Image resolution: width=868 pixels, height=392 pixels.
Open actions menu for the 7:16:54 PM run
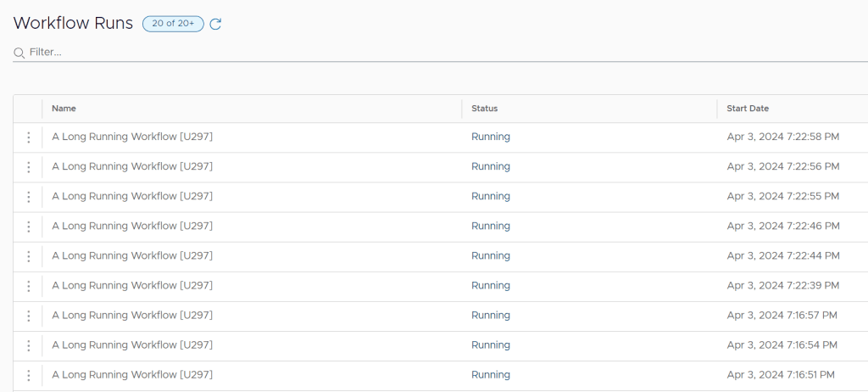[28, 345]
